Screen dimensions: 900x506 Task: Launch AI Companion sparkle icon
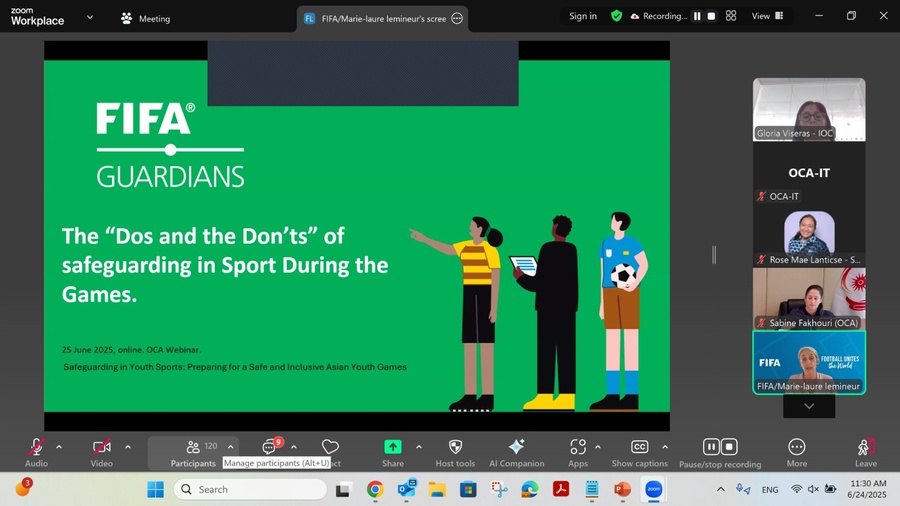tap(516, 447)
